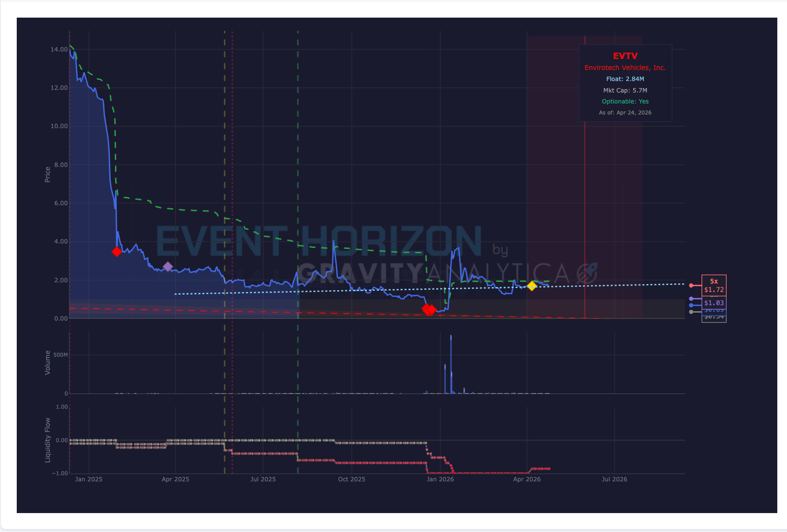Click the Jul 2025 x-axis label

point(263,479)
